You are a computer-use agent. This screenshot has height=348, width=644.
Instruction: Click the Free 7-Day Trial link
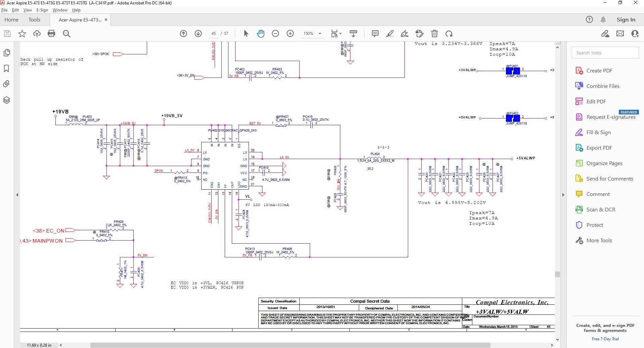[x=605, y=339]
